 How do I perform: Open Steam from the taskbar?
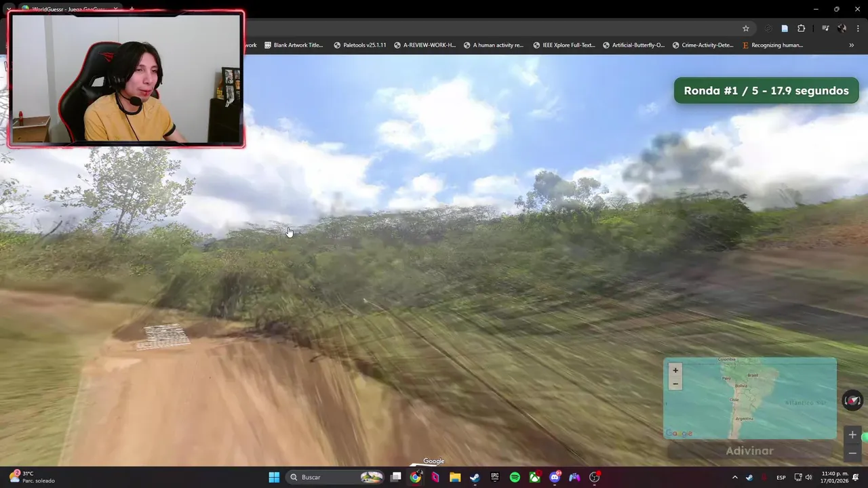(x=475, y=477)
